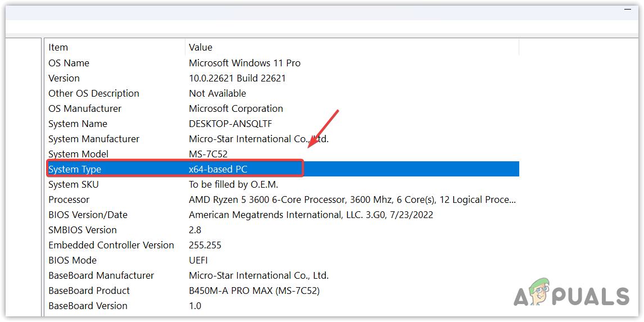
Task: Select the Processor row
Action: tap(69, 199)
